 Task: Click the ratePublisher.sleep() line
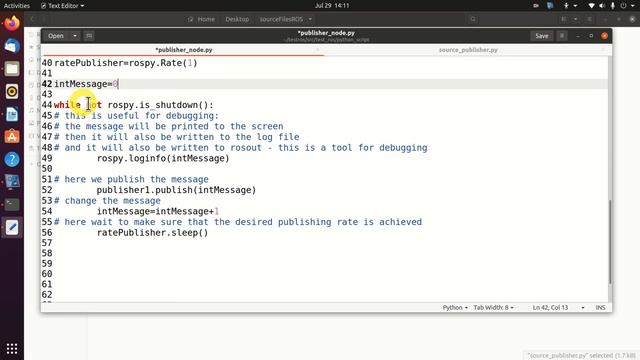152,233
